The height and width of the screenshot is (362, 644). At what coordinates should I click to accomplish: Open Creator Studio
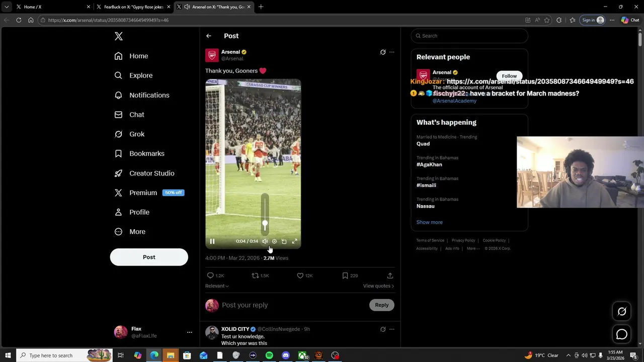coord(144,173)
